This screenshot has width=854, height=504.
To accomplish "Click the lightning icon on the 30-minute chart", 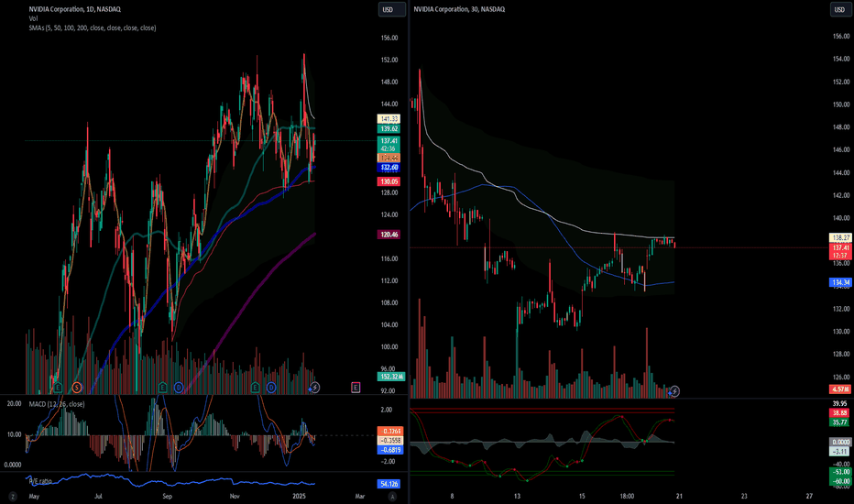I will pyautogui.click(x=673, y=390).
